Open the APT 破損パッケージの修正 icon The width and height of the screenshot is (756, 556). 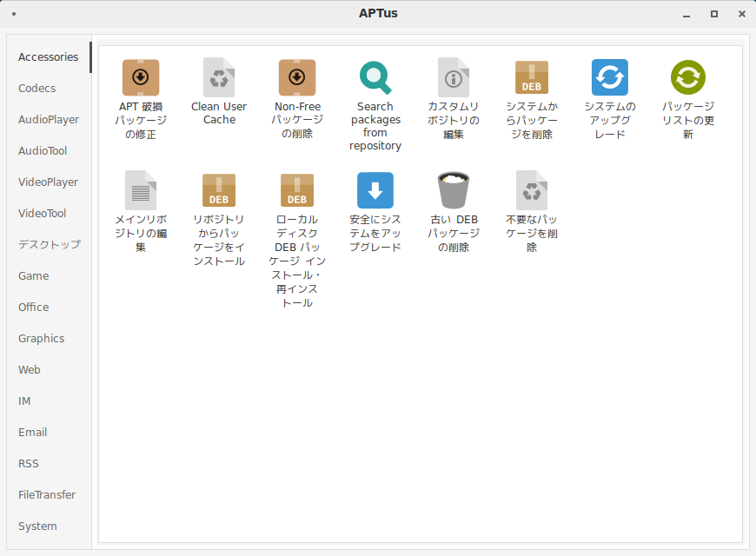pyautogui.click(x=140, y=77)
